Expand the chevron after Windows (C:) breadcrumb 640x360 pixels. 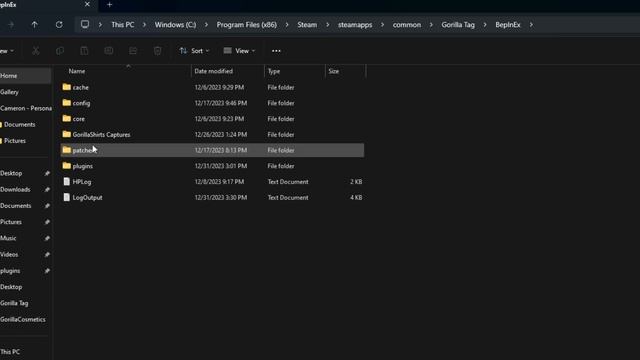[x=206, y=25]
